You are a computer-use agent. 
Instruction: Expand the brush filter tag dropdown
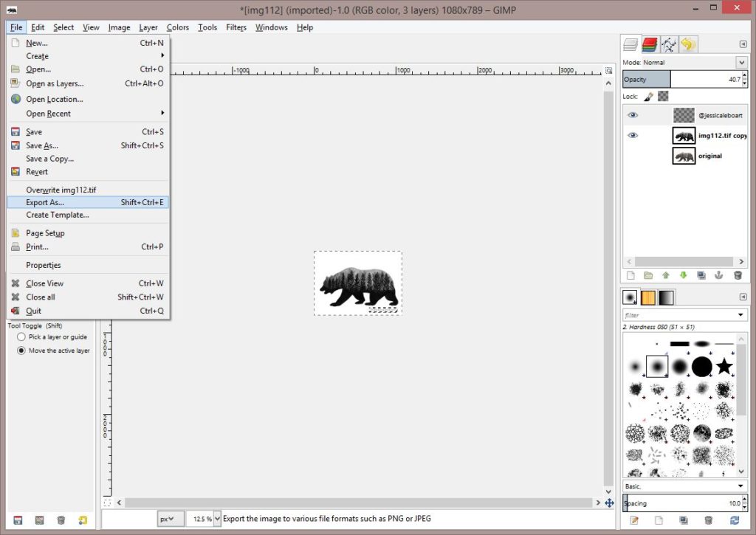pos(740,315)
